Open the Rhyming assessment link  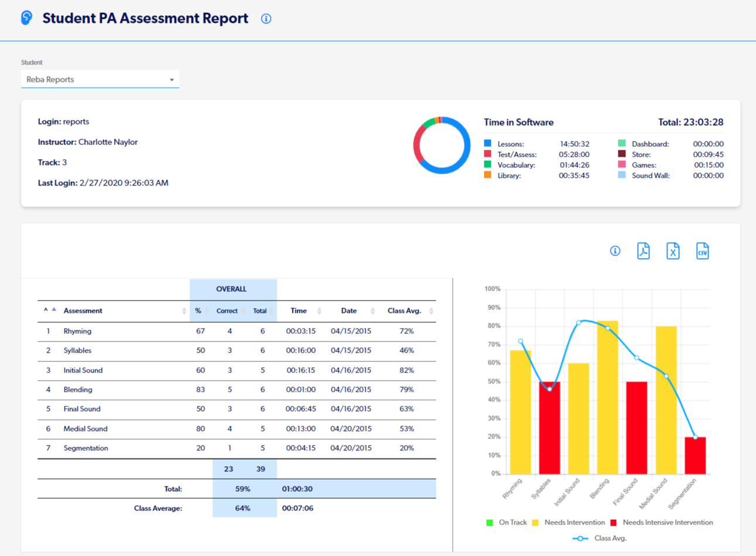(x=77, y=331)
